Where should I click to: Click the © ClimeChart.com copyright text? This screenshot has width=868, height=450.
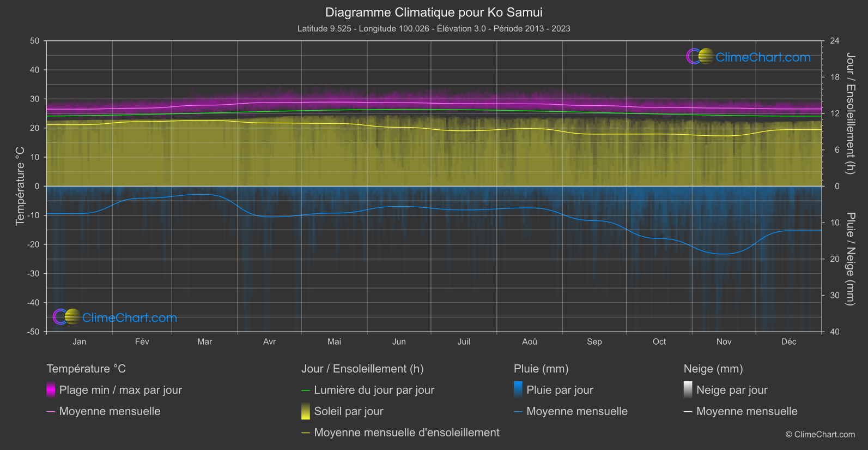tap(820, 434)
